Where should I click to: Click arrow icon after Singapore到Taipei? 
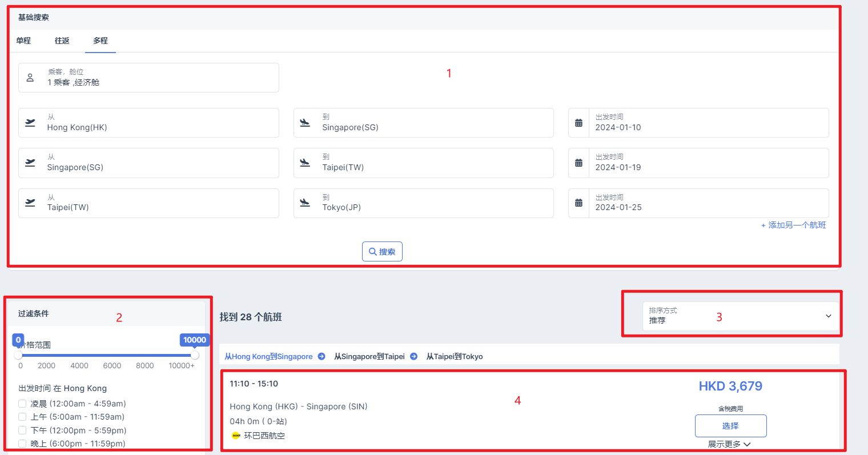coord(413,356)
